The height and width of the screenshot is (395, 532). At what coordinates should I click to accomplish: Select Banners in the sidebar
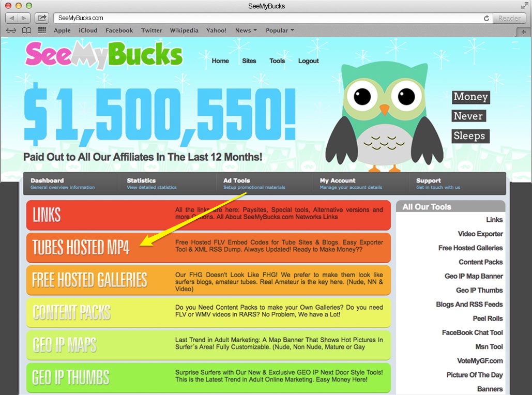(x=490, y=389)
